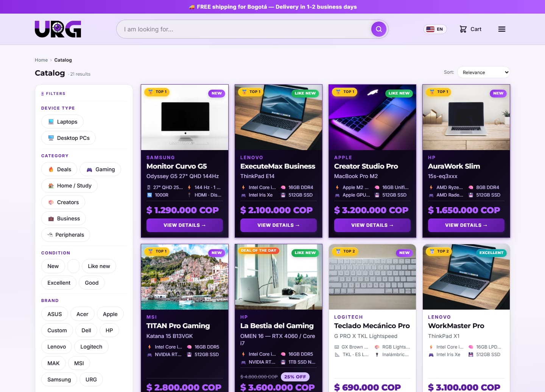Click the 'WorkMaster Pro' product title
This screenshot has width=545, height=392.
point(456,326)
